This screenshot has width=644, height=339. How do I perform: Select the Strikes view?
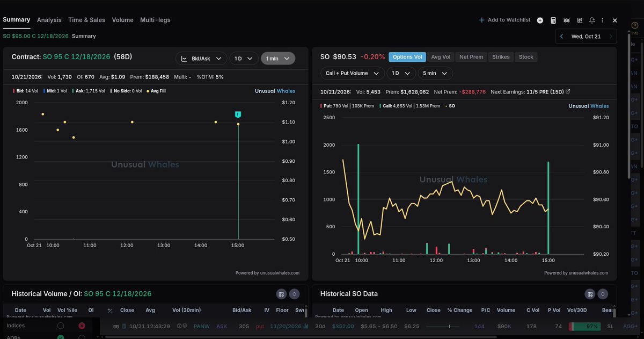pos(501,57)
